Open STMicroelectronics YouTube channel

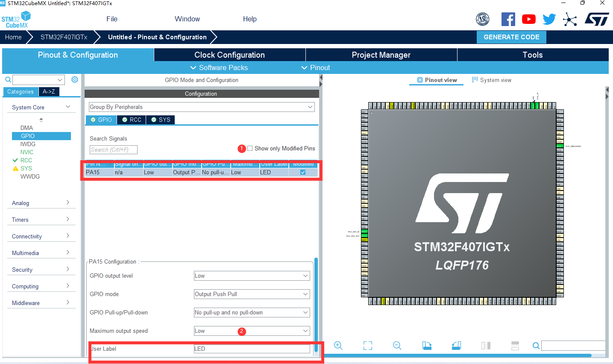pos(528,19)
